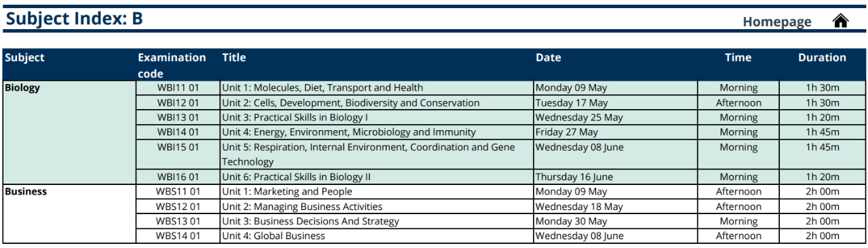Click the Examination code column header
The height and width of the screenshot is (248, 868).
tap(172, 66)
